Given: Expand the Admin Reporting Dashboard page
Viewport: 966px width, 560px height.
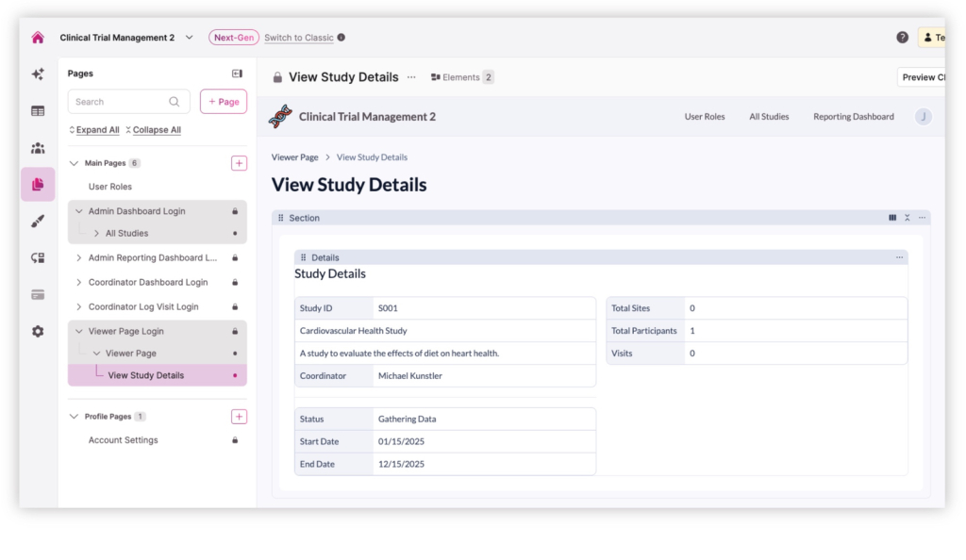Looking at the screenshot, I should click(x=79, y=257).
